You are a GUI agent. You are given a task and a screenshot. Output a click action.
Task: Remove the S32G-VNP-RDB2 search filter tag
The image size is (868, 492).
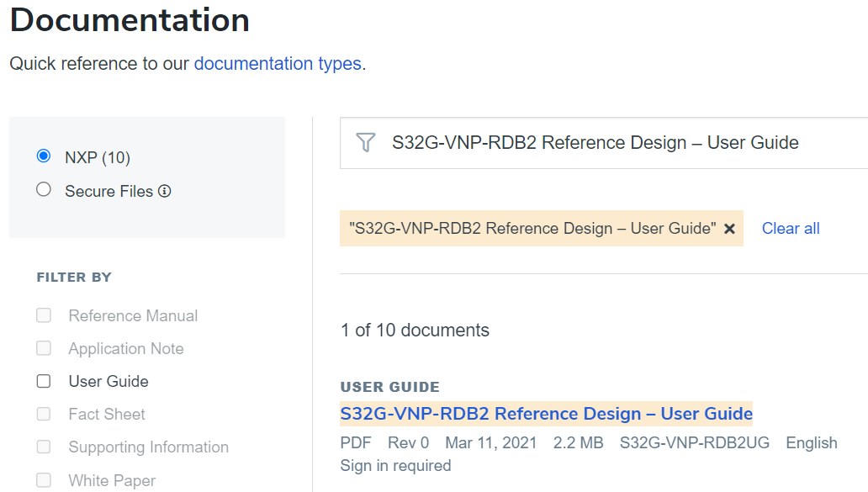pyautogui.click(x=729, y=229)
